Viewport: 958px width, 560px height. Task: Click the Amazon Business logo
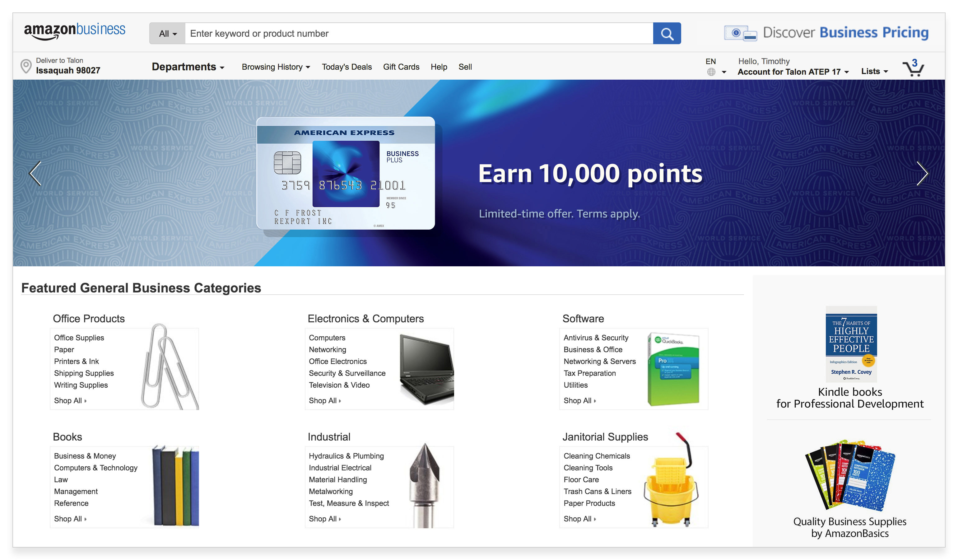75,30
